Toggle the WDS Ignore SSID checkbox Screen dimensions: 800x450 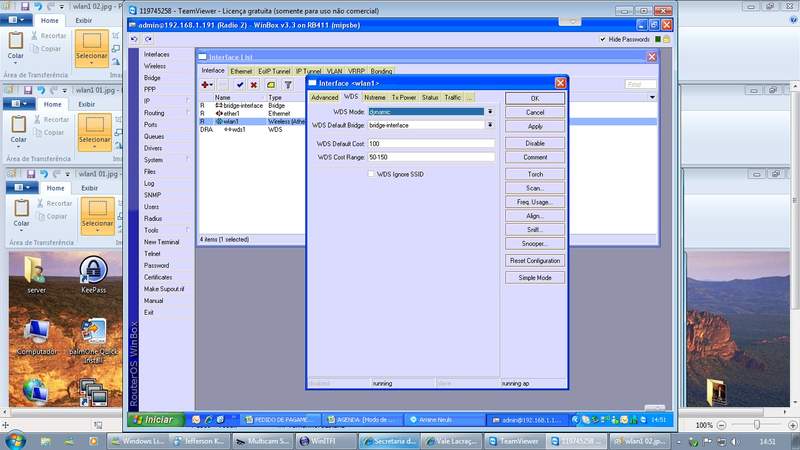(x=371, y=174)
